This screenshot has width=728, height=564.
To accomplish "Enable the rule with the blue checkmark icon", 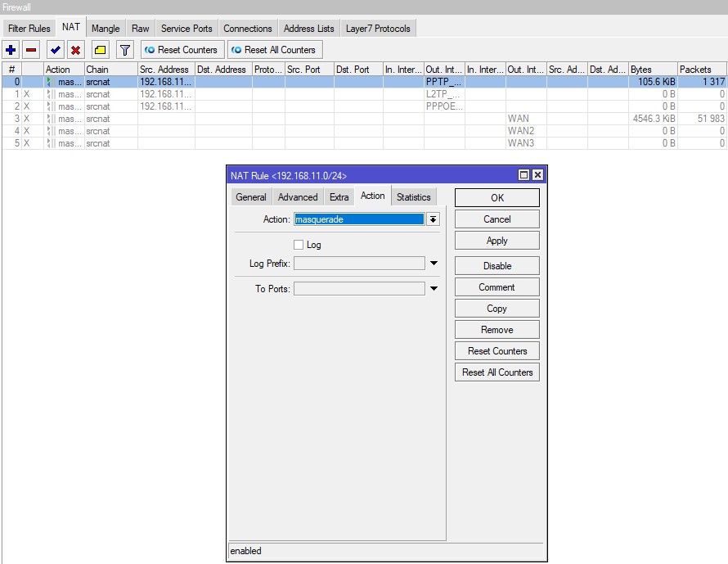I will [x=56, y=50].
